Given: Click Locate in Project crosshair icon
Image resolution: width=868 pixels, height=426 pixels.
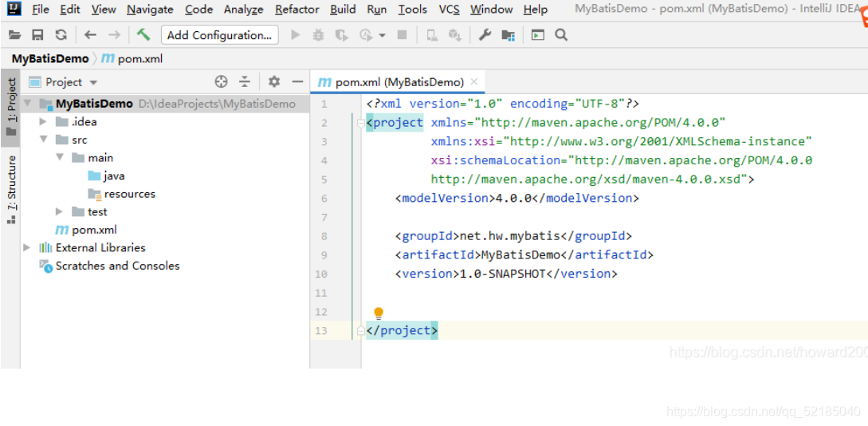Looking at the screenshot, I should (222, 82).
